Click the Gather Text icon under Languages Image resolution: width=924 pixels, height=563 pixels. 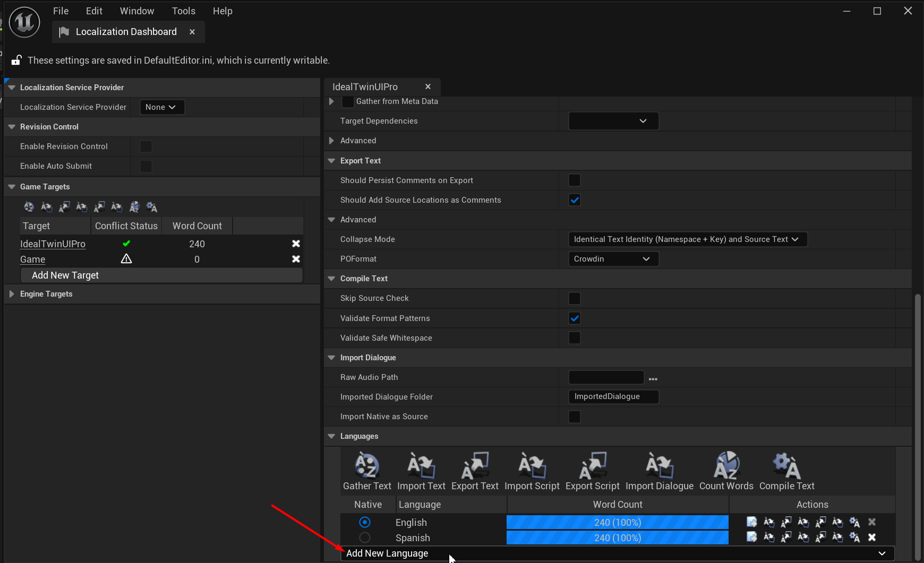coord(367,466)
